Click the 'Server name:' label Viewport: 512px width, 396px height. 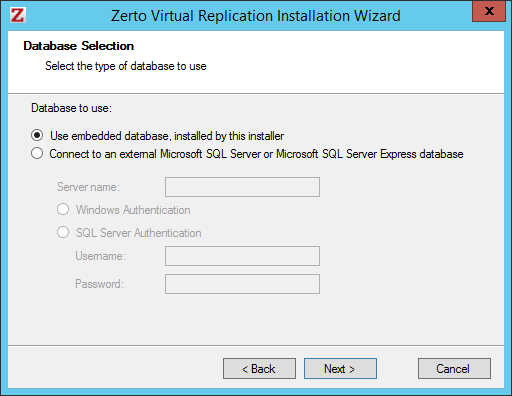click(x=88, y=187)
